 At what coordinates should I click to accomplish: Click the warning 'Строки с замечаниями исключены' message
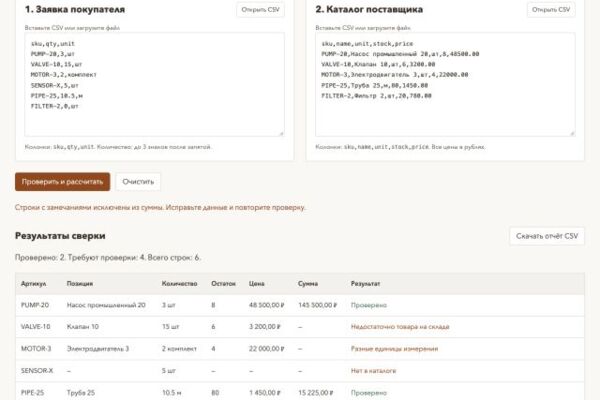tap(160, 207)
